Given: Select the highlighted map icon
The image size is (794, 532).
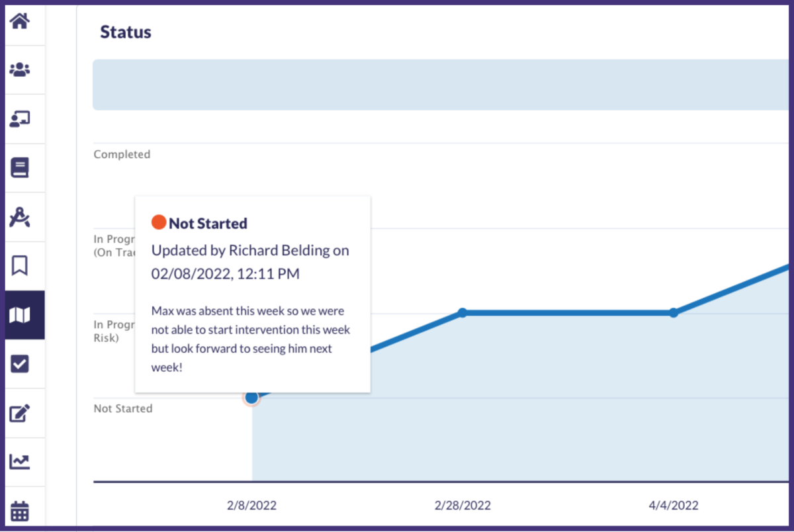Looking at the screenshot, I should click(24, 315).
